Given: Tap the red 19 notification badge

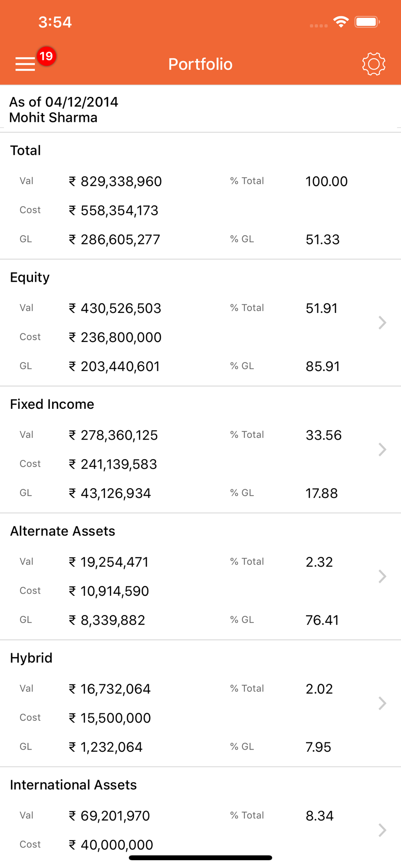Looking at the screenshot, I should click(x=46, y=56).
